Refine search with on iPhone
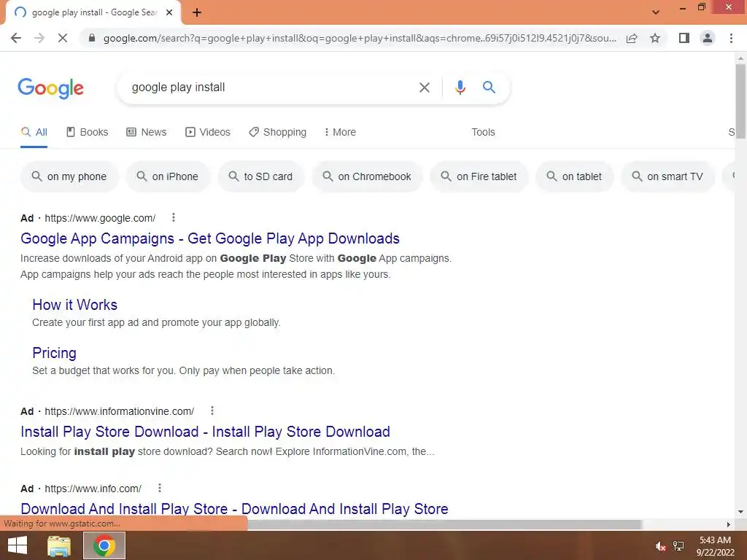Viewport: 747px width, 560px height. tap(168, 176)
